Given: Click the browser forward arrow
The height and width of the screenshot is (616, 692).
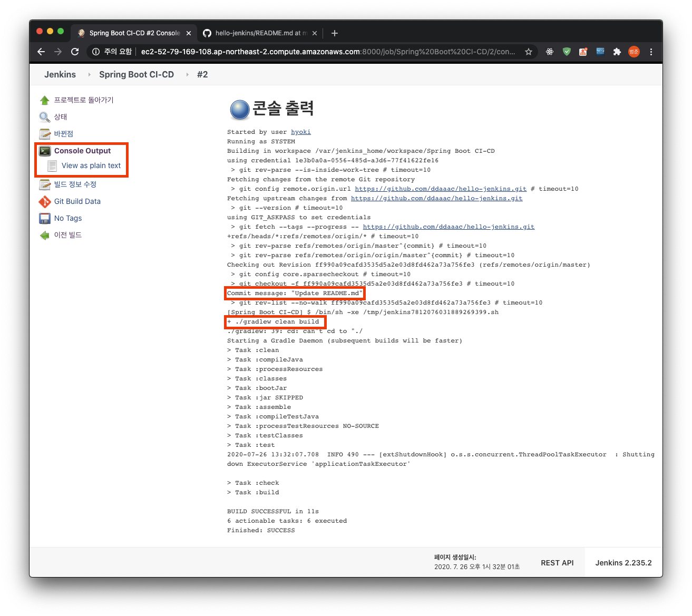Looking at the screenshot, I should click(58, 52).
